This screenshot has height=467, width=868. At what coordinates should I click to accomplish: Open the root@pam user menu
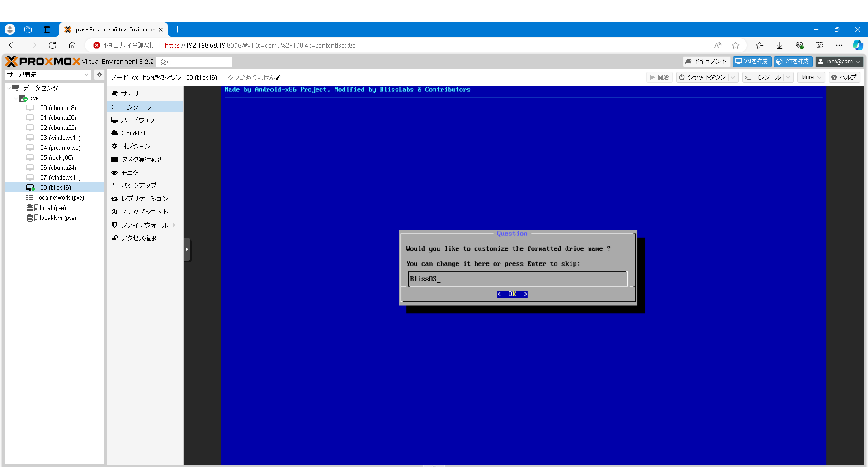pos(840,62)
